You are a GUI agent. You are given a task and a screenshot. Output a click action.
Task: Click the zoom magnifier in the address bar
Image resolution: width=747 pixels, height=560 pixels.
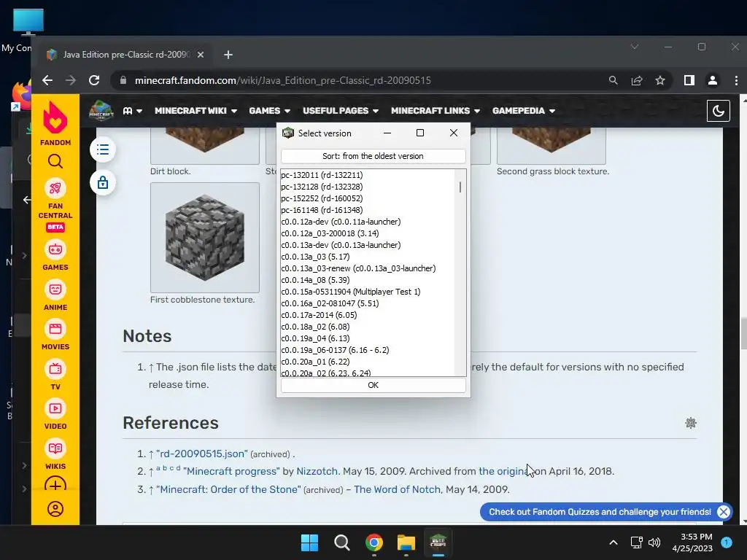[x=613, y=80]
